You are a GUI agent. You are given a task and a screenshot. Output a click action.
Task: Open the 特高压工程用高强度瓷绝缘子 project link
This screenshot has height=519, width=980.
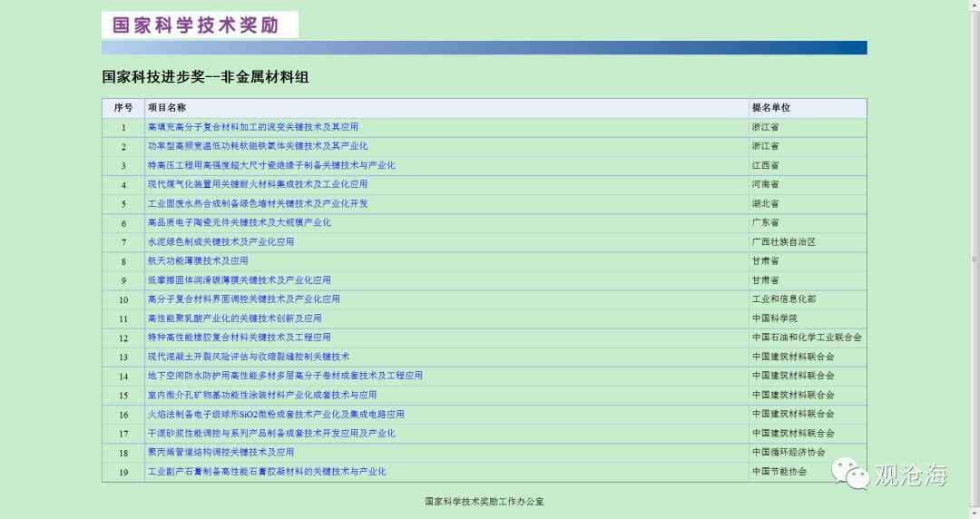[270, 165]
